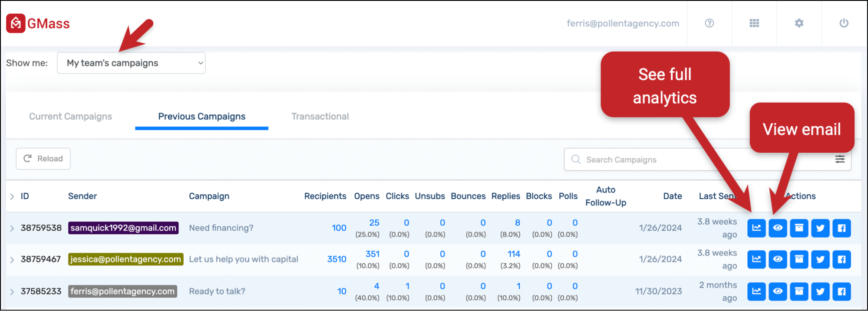Share campaign 38759538 on Facebook
This screenshot has width=868, height=311.
[x=842, y=228]
